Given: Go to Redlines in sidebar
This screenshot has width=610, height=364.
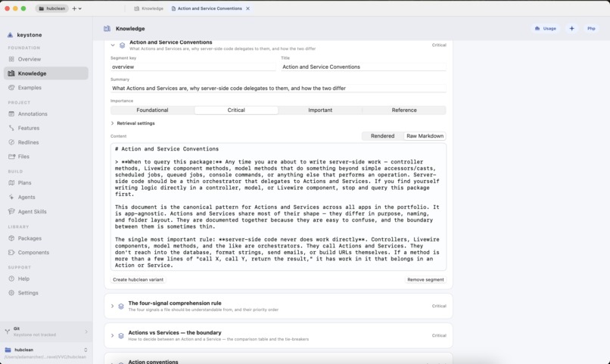Looking at the screenshot, I should coord(46,142).
